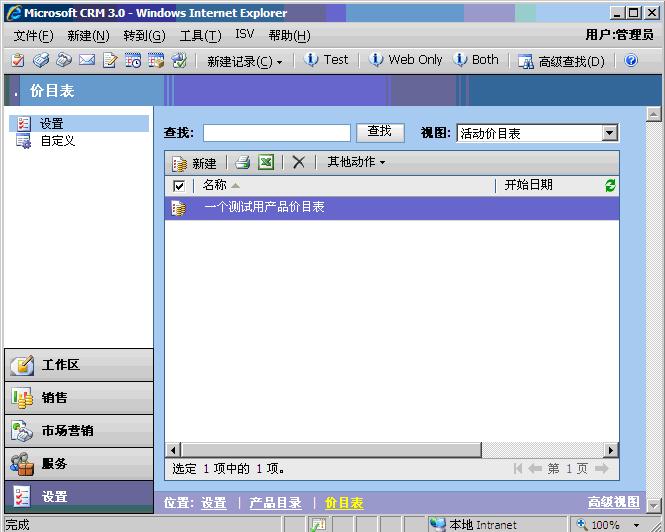Click the 高级视图 link
The width and height of the screenshot is (665, 532).
tap(614, 502)
